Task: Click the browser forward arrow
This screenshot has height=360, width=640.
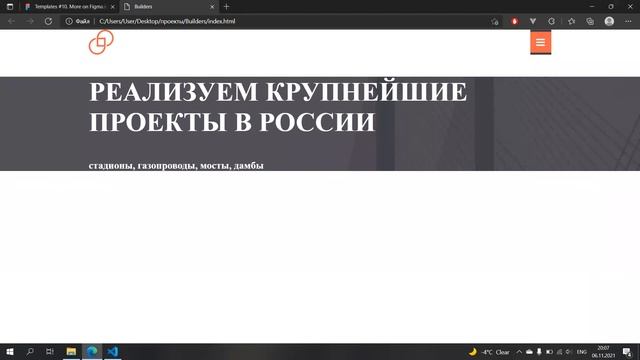Action: (x=30, y=21)
